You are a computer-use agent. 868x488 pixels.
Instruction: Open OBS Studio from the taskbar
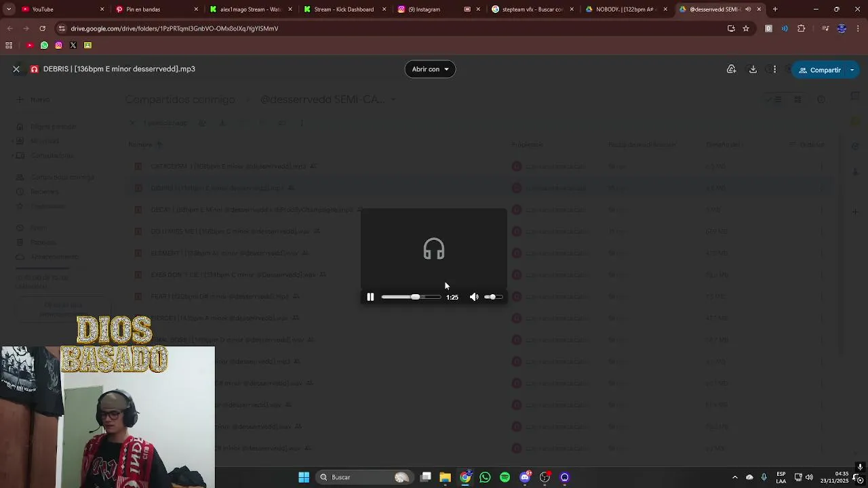(545, 477)
